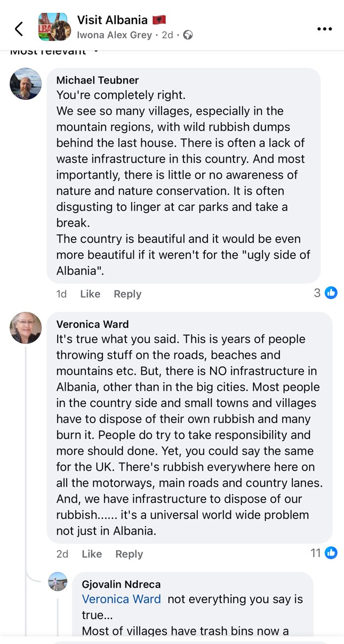The height and width of the screenshot is (644, 344).
Task: Like Veronica Ward's comment
Action: (92, 554)
